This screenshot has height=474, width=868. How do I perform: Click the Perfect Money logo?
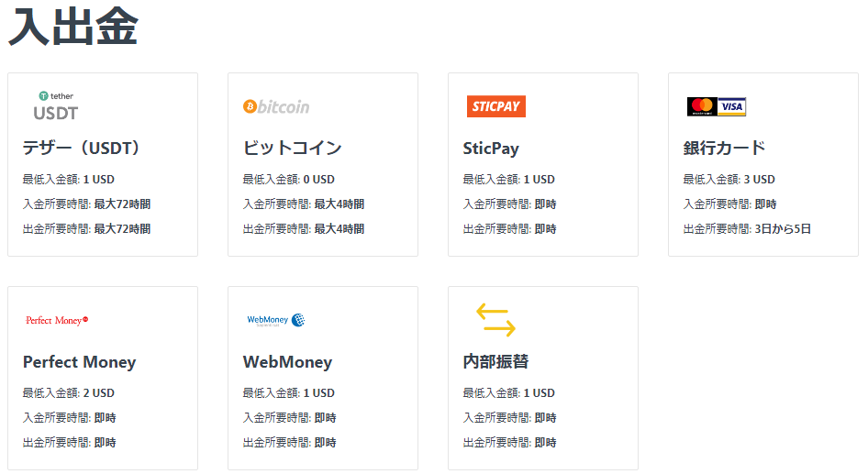point(57,320)
